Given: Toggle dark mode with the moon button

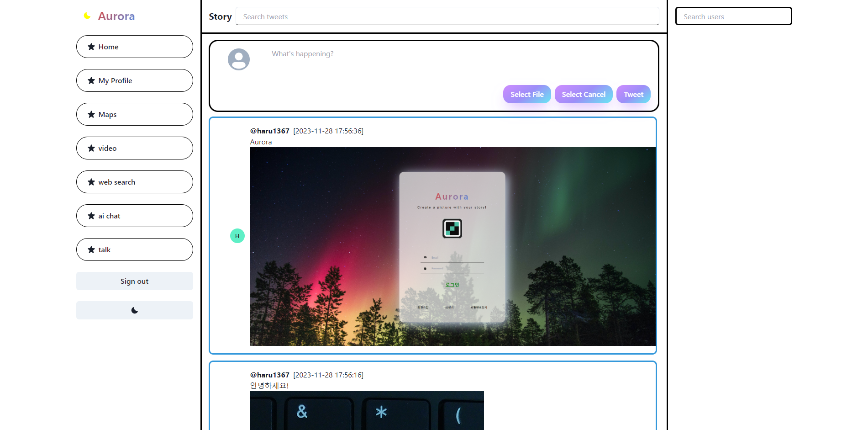Looking at the screenshot, I should (x=135, y=310).
